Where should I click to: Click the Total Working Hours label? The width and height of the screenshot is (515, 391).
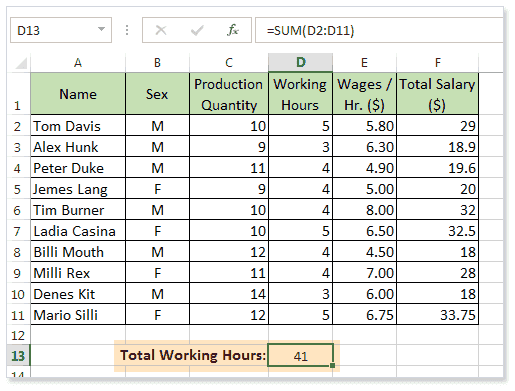click(x=193, y=355)
